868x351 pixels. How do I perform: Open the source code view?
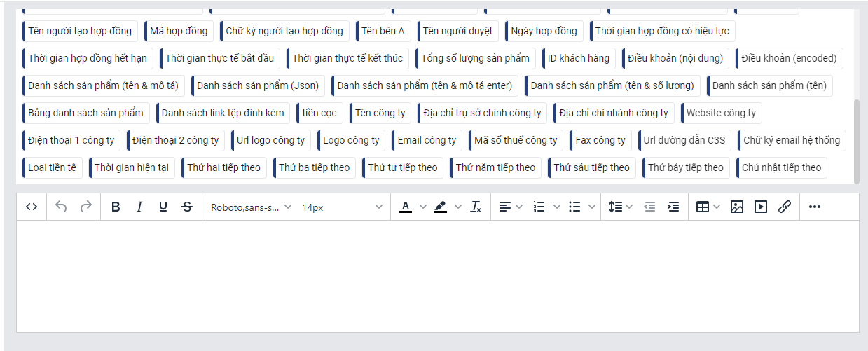coord(32,207)
